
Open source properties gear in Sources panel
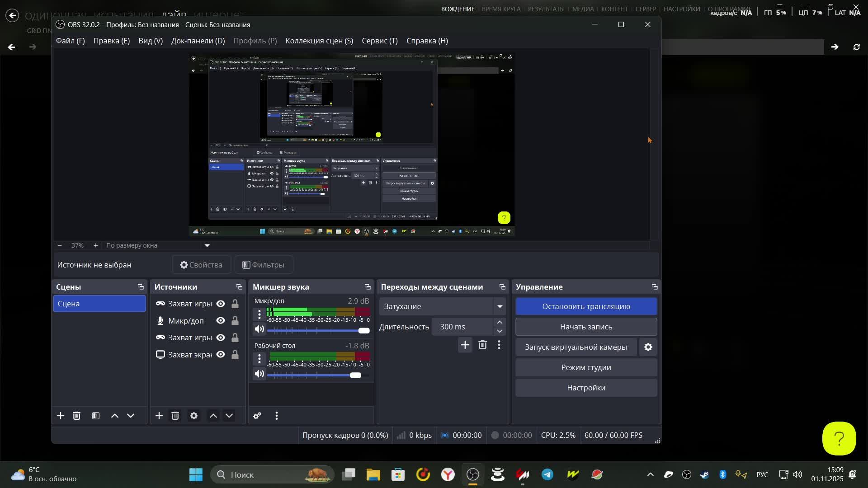(194, 416)
